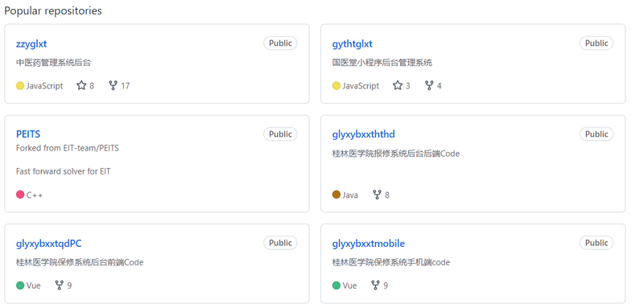This screenshot has width=644, height=304.
Task: Open the glyxybxxtmobile repository link
Action: [369, 244]
